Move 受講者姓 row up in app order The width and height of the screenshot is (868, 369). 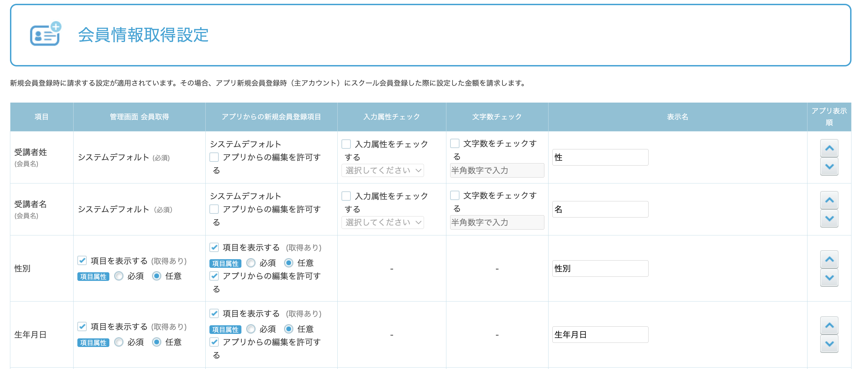829,148
